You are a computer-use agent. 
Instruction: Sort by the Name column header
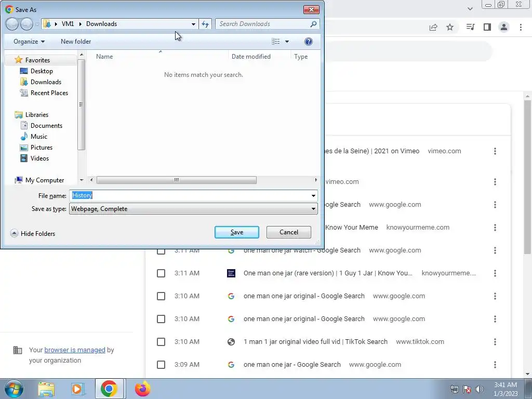click(x=104, y=57)
